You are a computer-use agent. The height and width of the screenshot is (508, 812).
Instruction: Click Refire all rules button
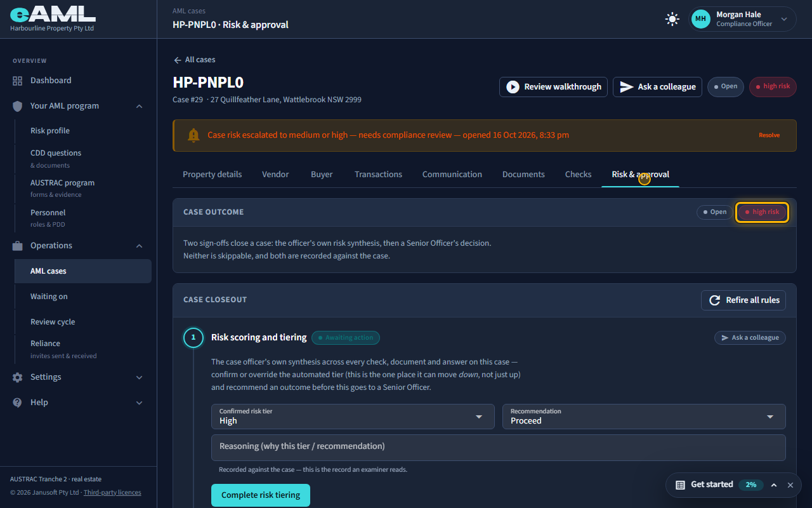coord(743,300)
